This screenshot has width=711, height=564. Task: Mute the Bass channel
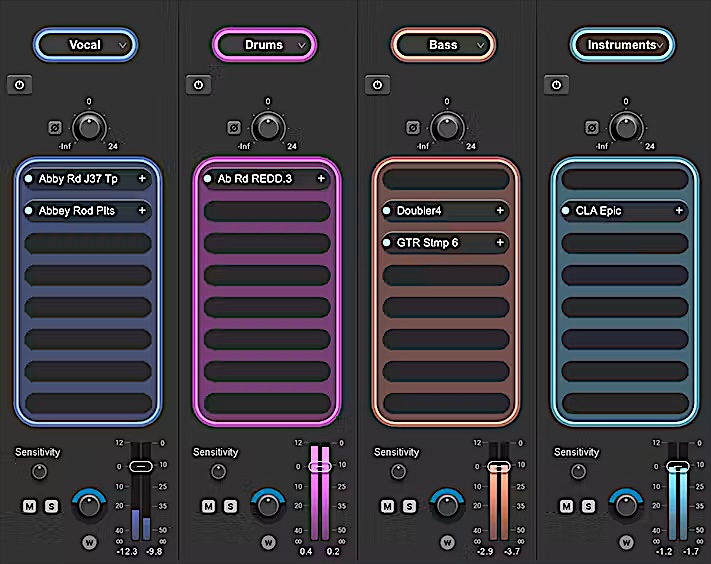pyautogui.click(x=387, y=506)
